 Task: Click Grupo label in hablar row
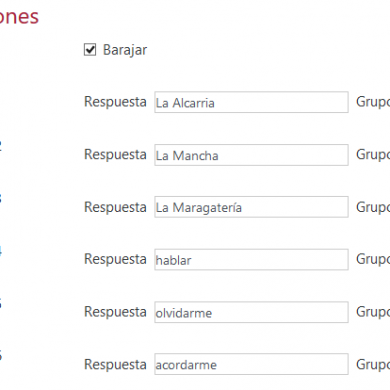click(x=373, y=260)
